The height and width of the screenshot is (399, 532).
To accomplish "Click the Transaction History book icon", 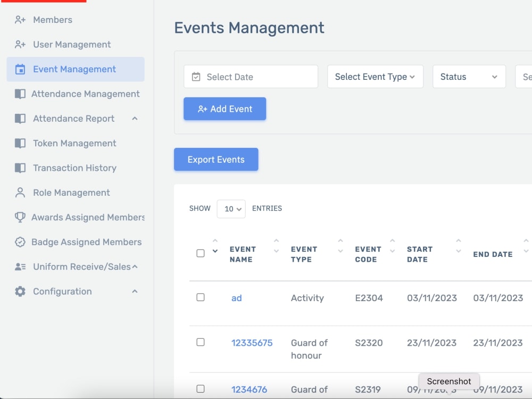I will [20, 168].
